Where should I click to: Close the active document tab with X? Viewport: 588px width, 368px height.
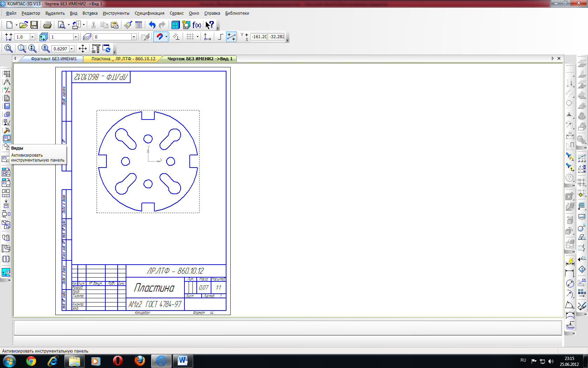pos(559,59)
